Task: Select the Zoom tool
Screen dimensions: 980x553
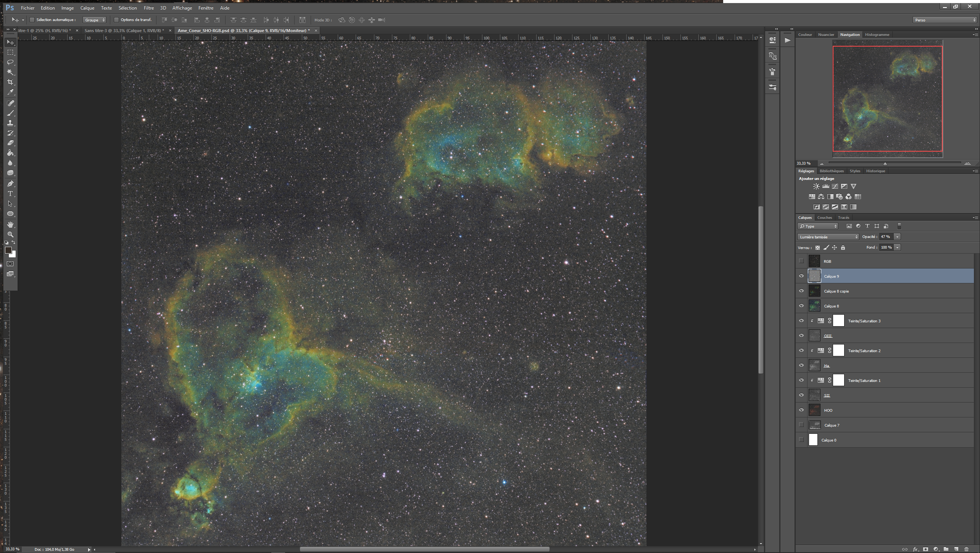Action: coord(10,234)
